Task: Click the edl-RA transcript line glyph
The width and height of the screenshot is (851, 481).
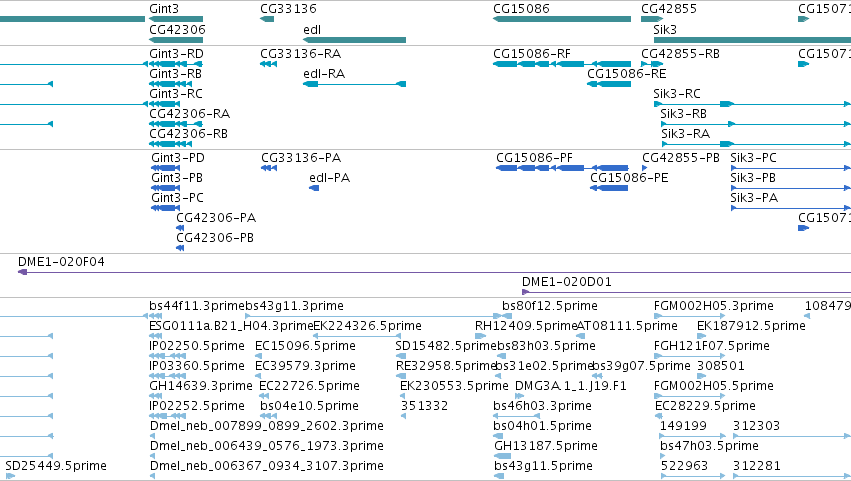Action: pyautogui.click(x=354, y=84)
